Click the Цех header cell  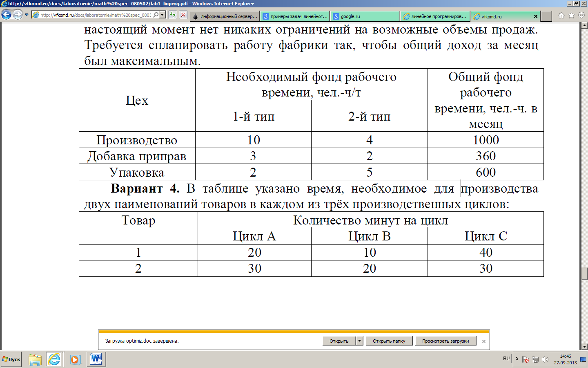coord(137,100)
